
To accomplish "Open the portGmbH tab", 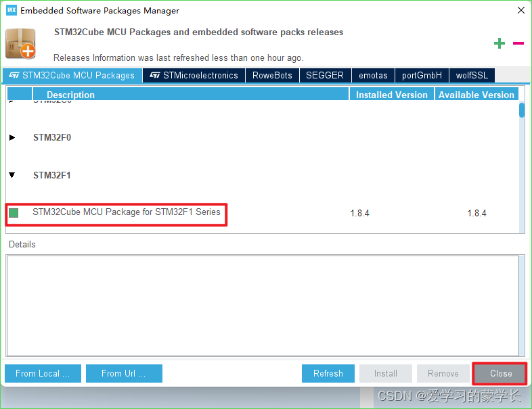I will tap(422, 75).
